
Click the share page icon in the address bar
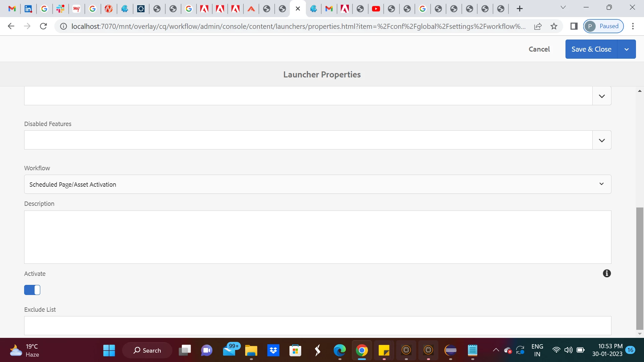538,26
